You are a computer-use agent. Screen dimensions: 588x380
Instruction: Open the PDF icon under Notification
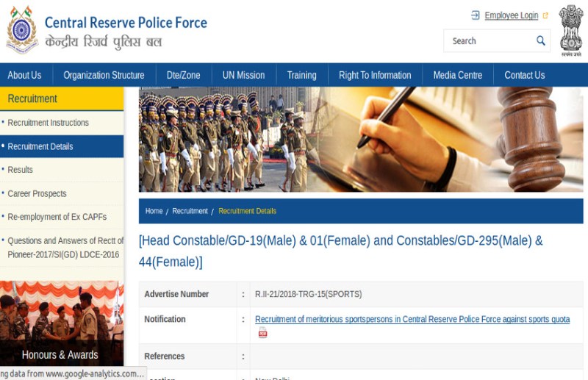(262, 333)
